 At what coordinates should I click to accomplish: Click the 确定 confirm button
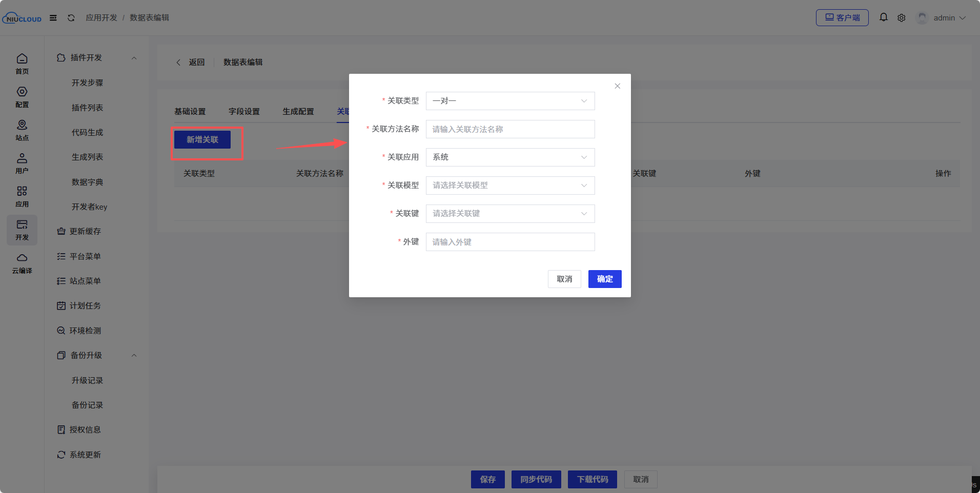click(x=605, y=279)
